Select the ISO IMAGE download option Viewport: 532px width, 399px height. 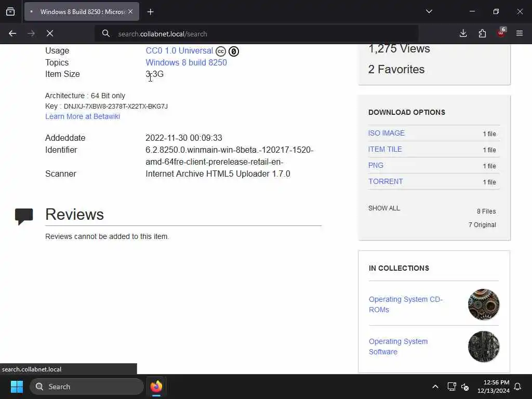[x=387, y=133]
